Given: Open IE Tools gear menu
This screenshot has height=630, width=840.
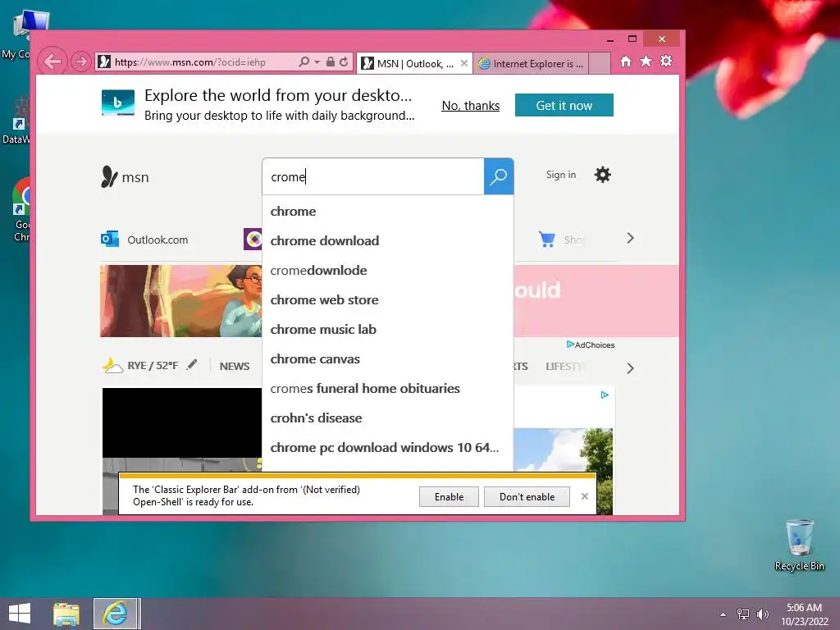Looking at the screenshot, I should coord(666,61).
